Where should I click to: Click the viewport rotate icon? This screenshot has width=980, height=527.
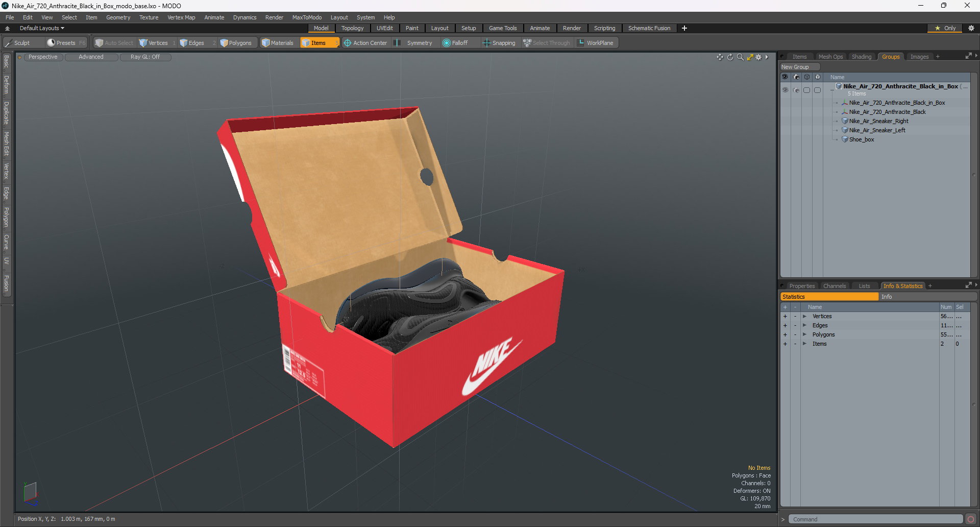(730, 57)
